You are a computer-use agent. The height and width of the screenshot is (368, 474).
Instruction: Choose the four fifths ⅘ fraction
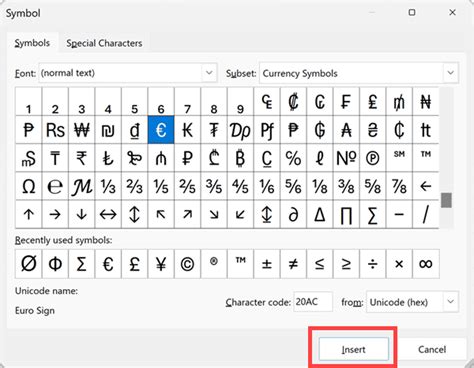click(x=240, y=186)
